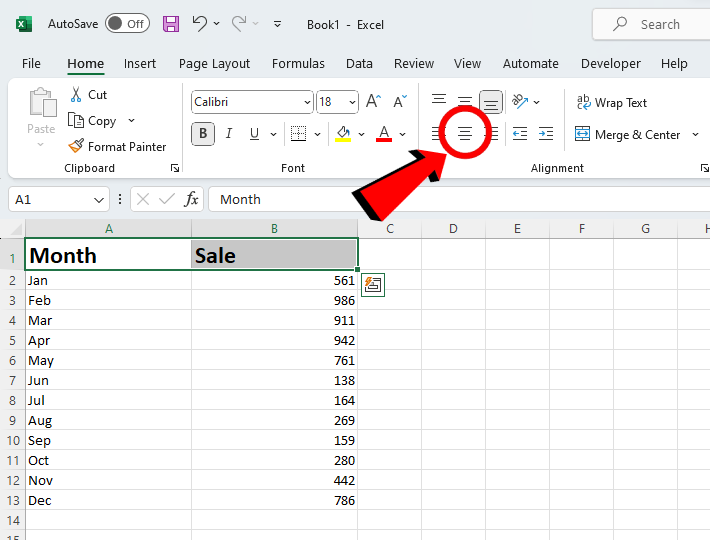Open the Insert ribbon tab
The image size is (710, 540).
pos(140,63)
